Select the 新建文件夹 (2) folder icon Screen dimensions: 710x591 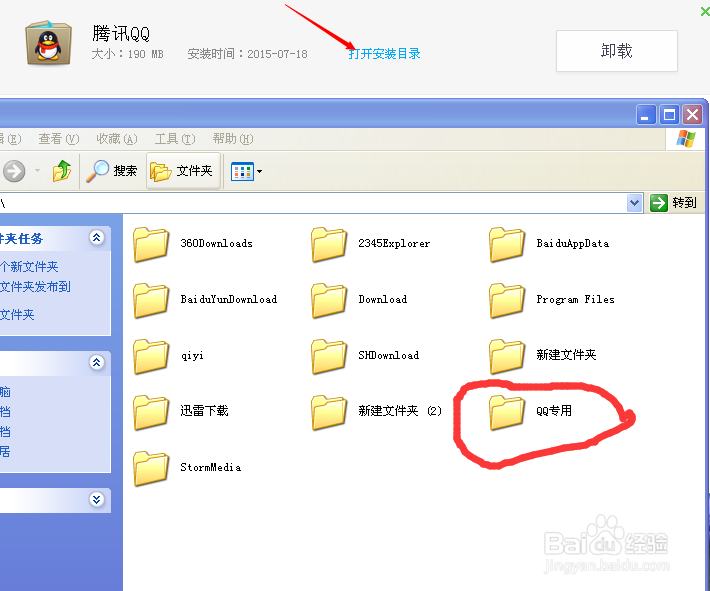[x=329, y=412]
